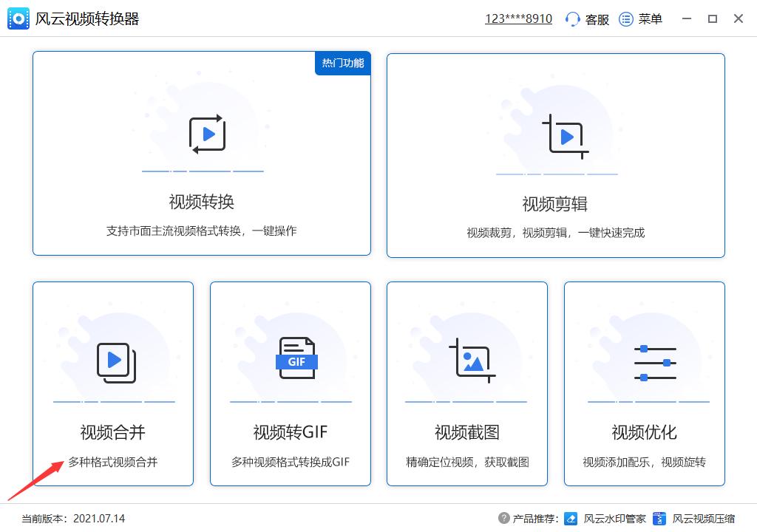The image size is (757, 532).
Task: Open the 视频转换 video conversion tool
Action: click(x=201, y=154)
